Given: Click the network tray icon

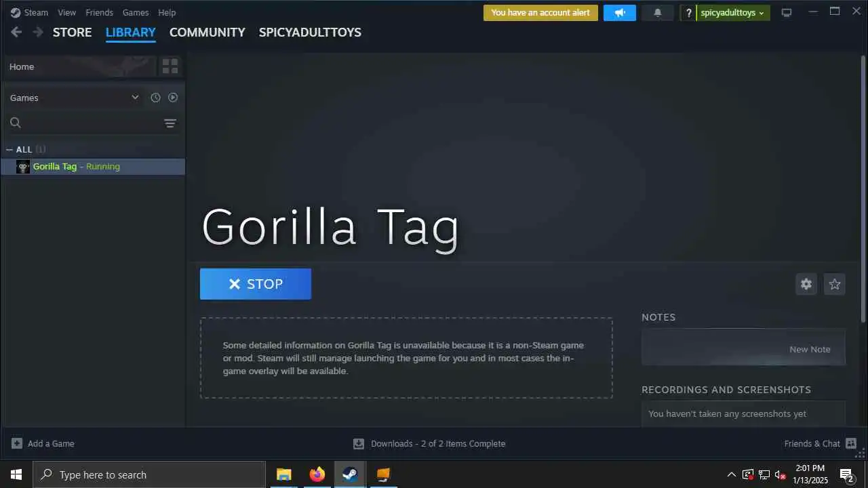Looking at the screenshot, I should [764, 474].
